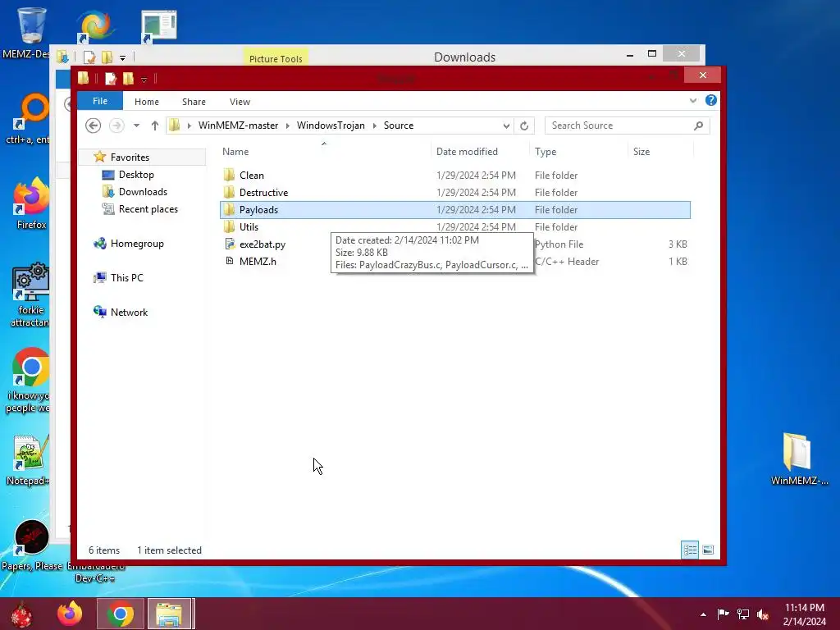Refresh the Source folder view
840x630 pixels.
(524, 126)
